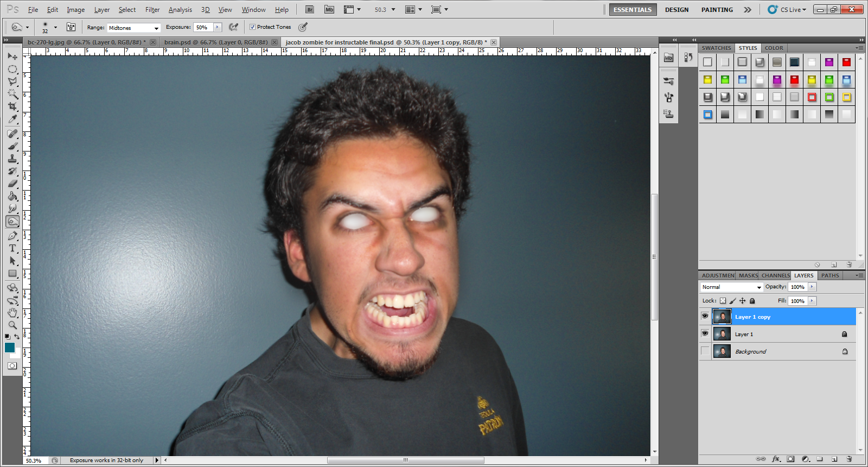Select the 3D Rotate tool
This screenshot has width=868, height=467.
pyautogui.click(x=12, y=288)
